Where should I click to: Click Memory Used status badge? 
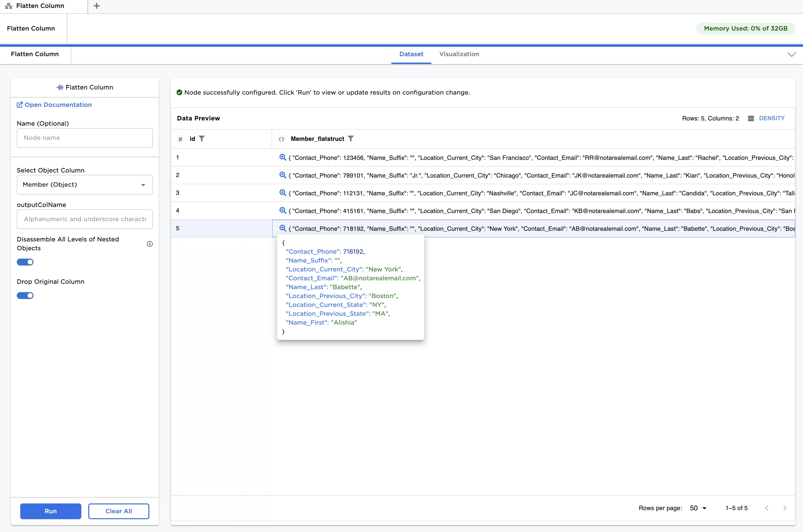click(745, 29)
